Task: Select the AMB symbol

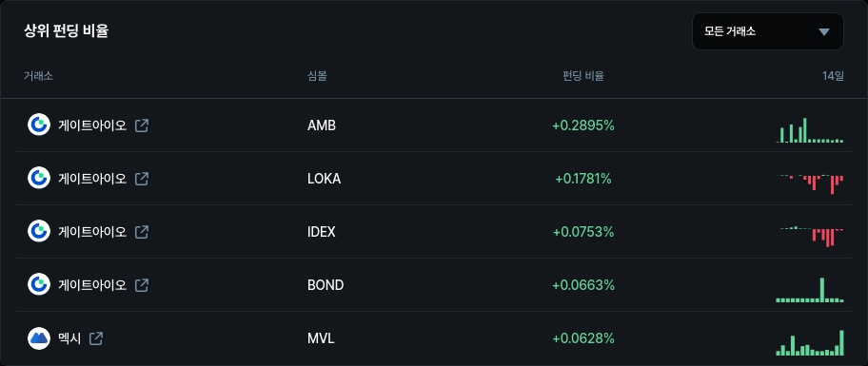Action: coord(322,125)
